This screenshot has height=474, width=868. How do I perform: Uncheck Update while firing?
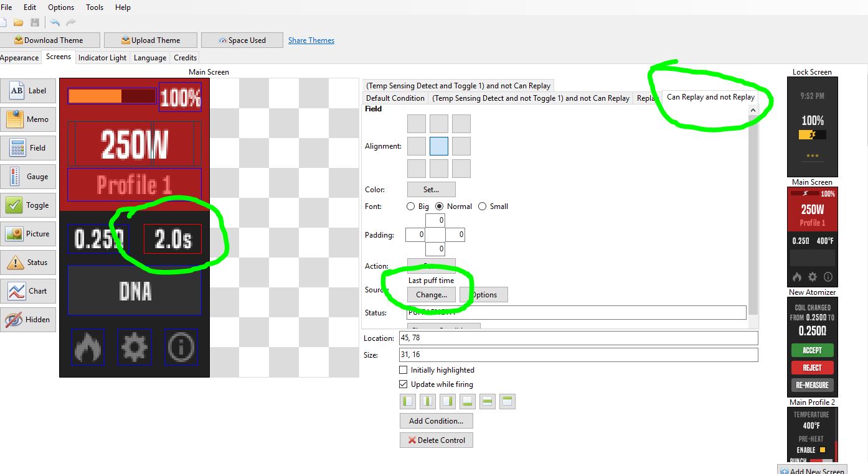click(403, 384)
